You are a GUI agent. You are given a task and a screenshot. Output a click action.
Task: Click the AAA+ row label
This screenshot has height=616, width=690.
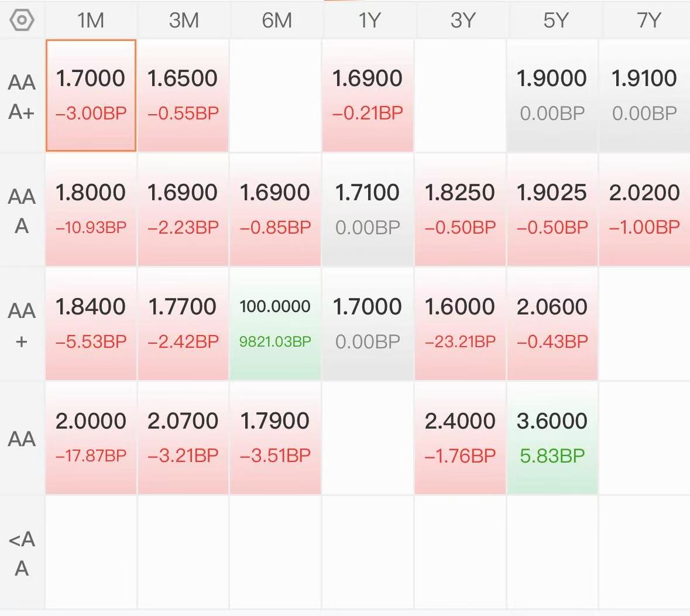click(x=22, y=97)
